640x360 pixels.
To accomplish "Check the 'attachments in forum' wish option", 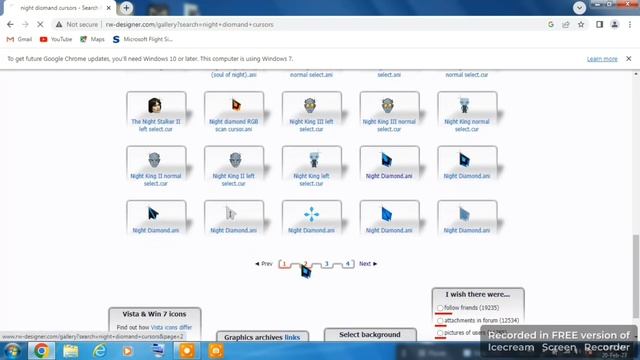I will [440, 321].
